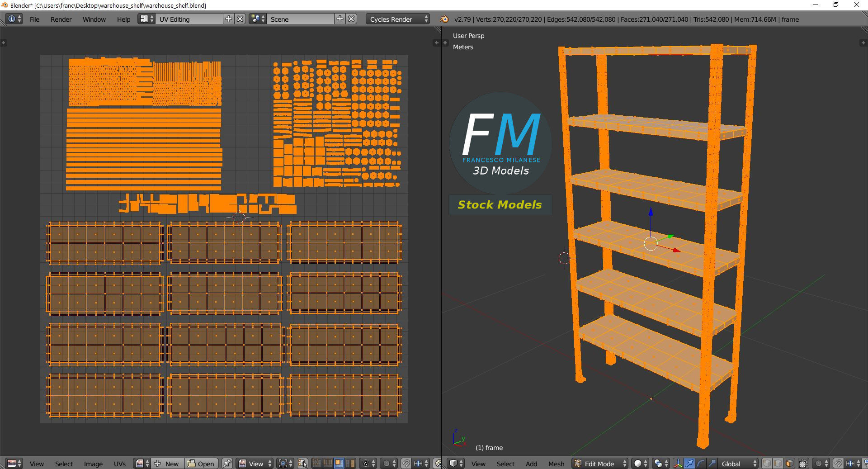868x469 pixels.
Task: Select UV island selection mode
Action: pyautogui.click(x=350, y=464)
